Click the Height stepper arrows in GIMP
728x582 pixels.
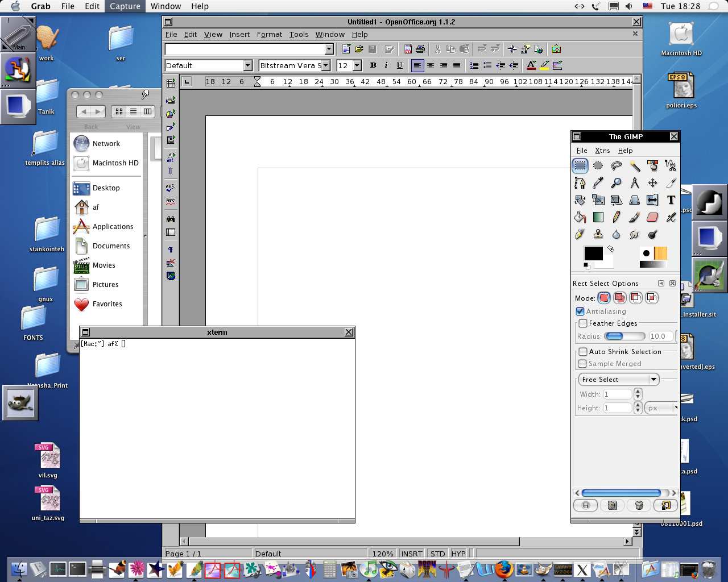[638, 408]
